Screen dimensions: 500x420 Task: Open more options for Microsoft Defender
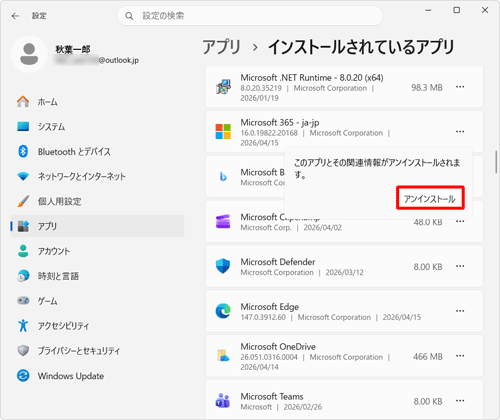pyautogui.click(x=460, y=266)
